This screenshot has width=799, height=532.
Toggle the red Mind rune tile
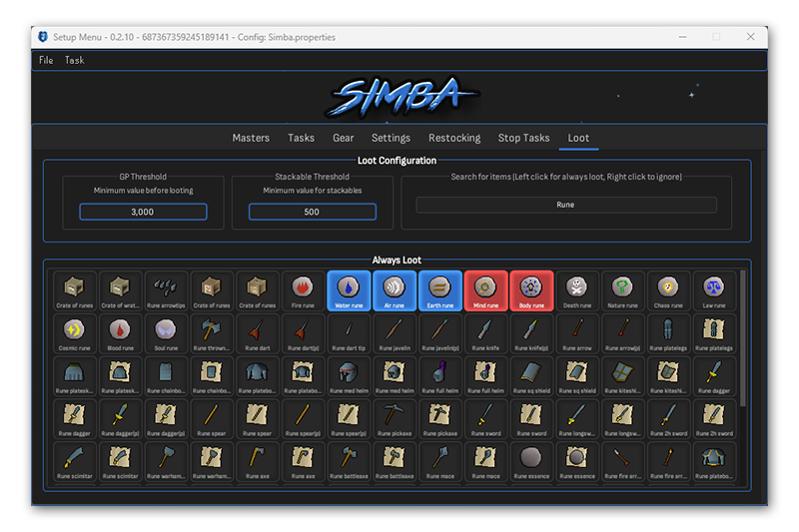coord(485,290)
